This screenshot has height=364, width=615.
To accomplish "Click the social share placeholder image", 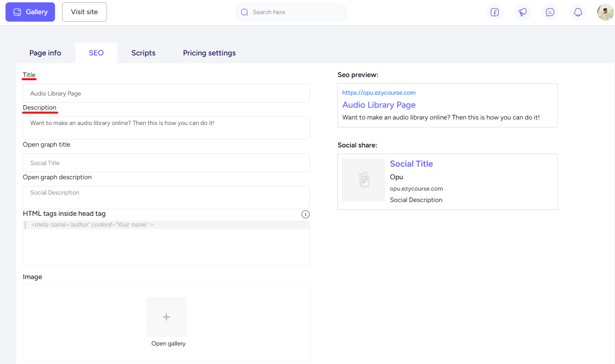I will [364, 180].
